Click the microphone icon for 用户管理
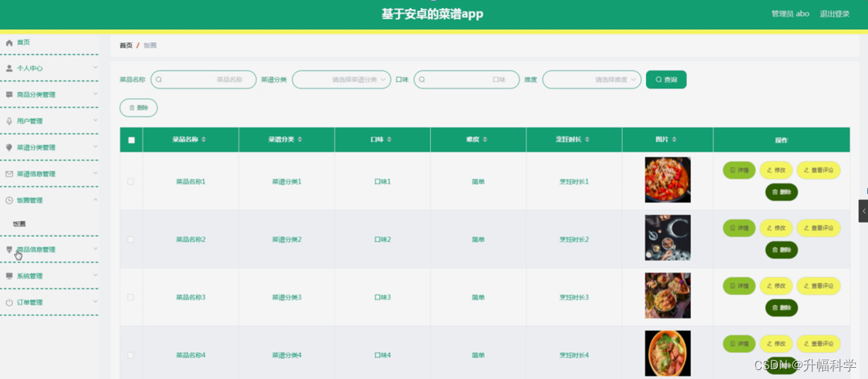Screen dimensions: 868x379 [x=10, y=121]
